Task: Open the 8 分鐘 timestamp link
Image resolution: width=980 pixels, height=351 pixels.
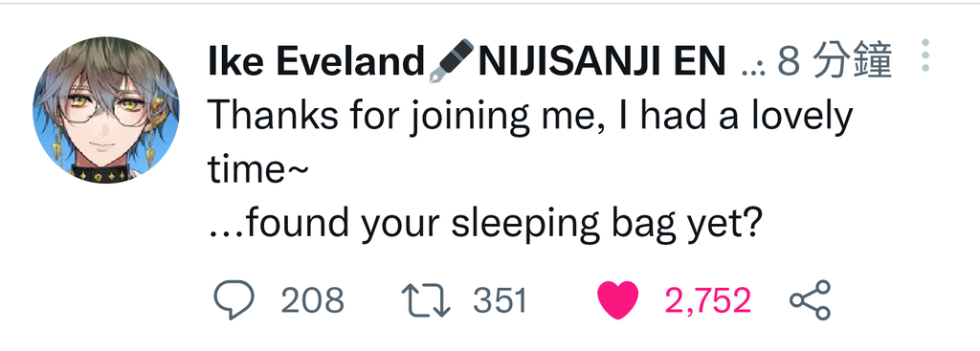Action: 835,62
